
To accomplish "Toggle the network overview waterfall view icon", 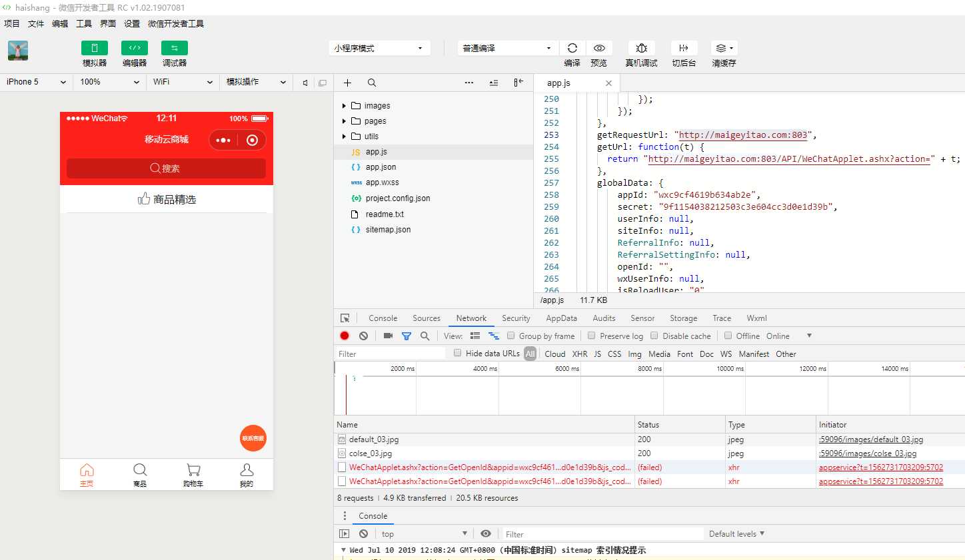I will coord(494,336).
